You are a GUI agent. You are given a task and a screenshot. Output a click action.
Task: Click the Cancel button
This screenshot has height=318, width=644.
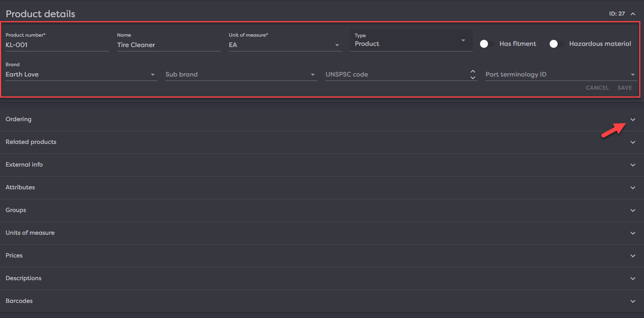pyautogui.click(x=597, y=88)
